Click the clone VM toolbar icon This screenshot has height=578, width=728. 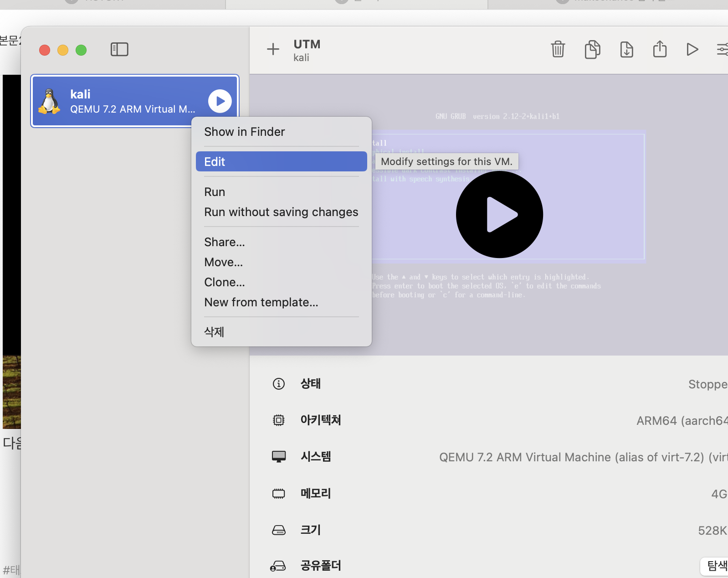(592, 49)
